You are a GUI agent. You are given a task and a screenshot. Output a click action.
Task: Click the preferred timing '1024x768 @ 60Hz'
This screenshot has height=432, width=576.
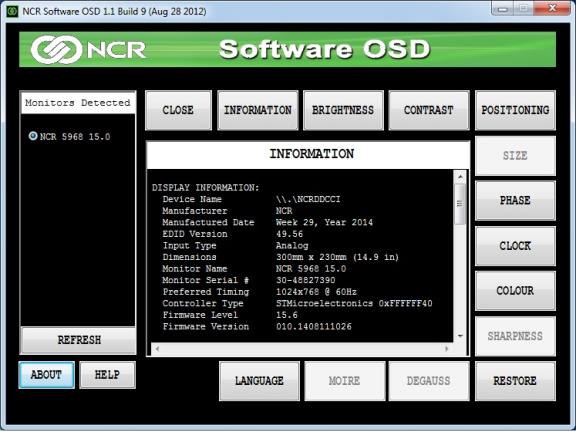coord(316,292)
